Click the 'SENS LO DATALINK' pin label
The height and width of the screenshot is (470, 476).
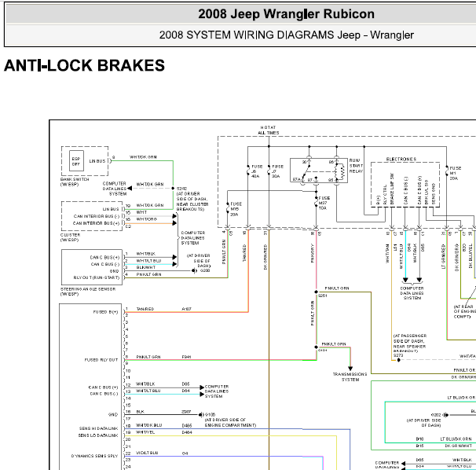[x=97, y=435]
